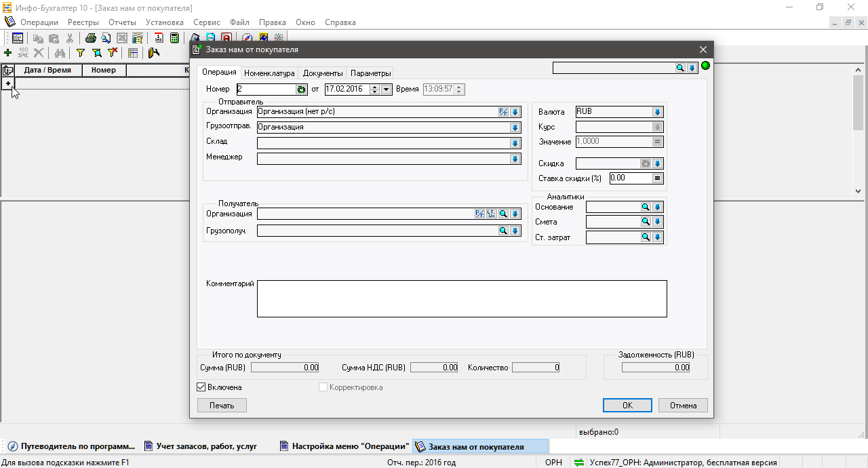Refresh the Номер field with green icon
Screen dimensions: 868x468
click(x=301, y=90)
